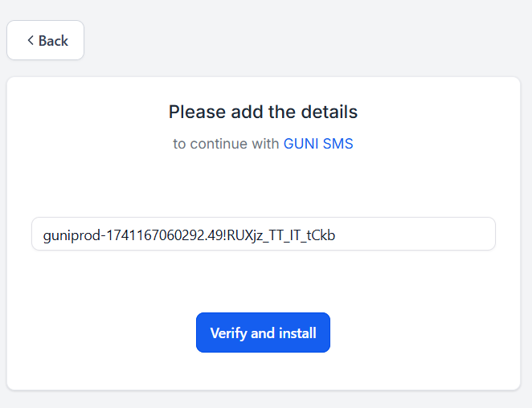The height and width of the screenshot is (408, 532).
Task: Click the word 'install' on the blue button
Action: pos(297,333)
